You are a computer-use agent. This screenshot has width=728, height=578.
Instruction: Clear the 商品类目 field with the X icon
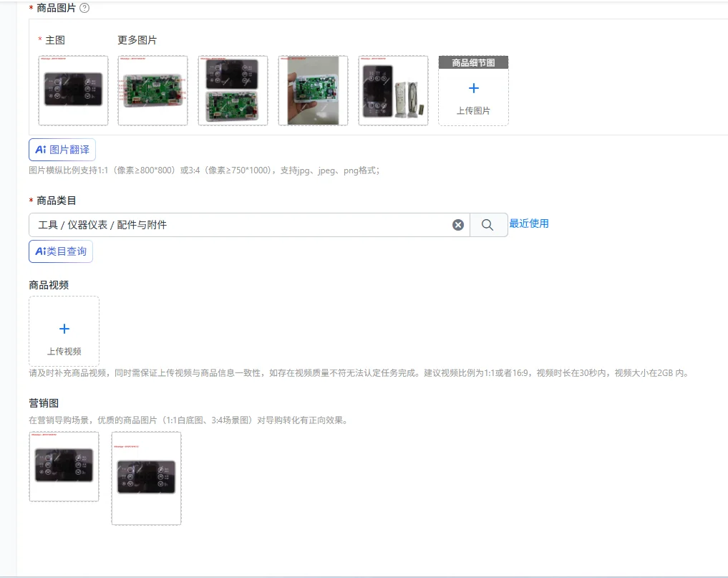coord(458,225)
